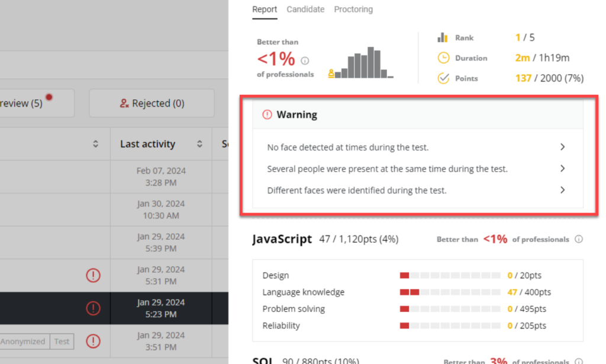
Task: Click the Duration clock icon
Action: click(x=443, y=57)
